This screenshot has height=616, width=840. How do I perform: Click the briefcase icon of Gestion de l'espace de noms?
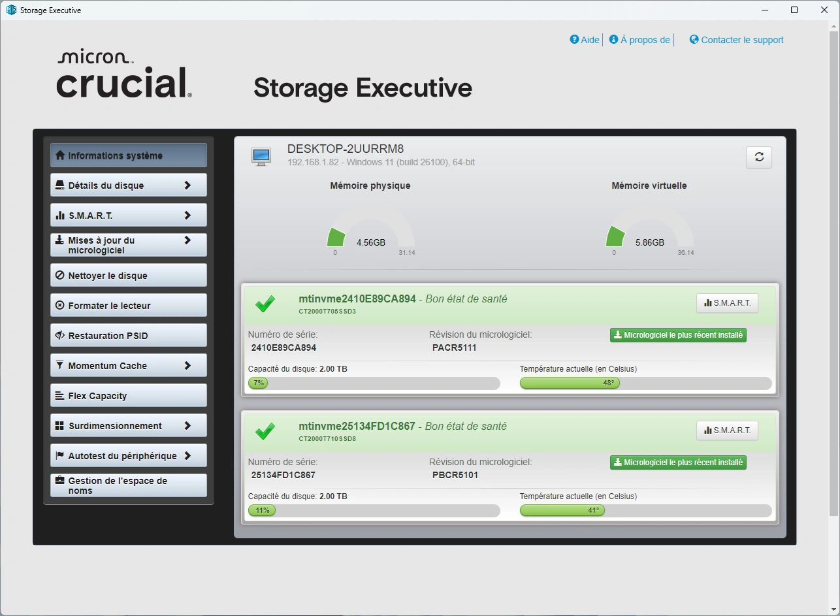click(x=60, y=481)
